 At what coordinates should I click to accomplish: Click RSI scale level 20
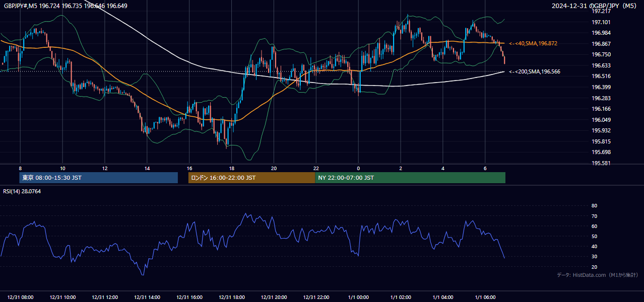595,267
